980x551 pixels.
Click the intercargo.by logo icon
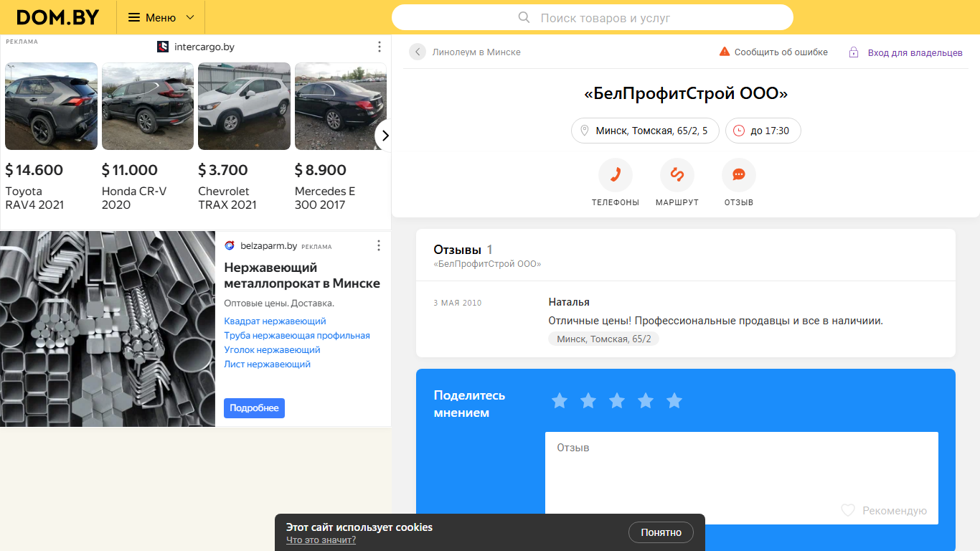(163, 47)
